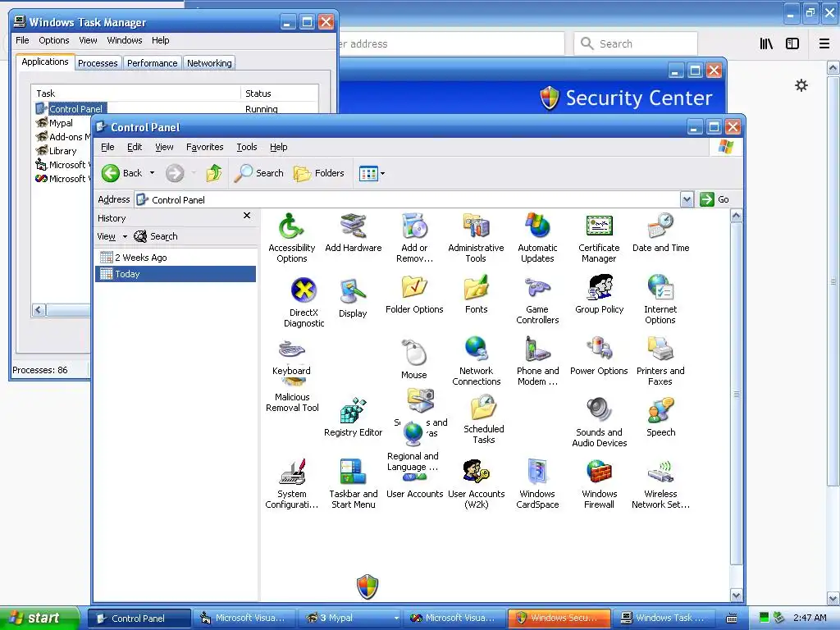The width and height of the screenshot is (840, 630).
Task: Switch to Windows Security taskbar button
Action: pos(559,618)
